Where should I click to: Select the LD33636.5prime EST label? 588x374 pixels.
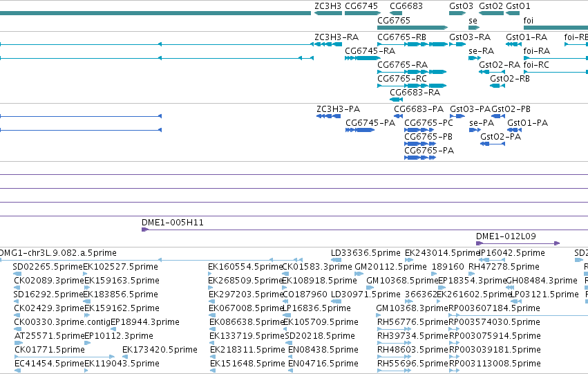[x=366, y=253]
